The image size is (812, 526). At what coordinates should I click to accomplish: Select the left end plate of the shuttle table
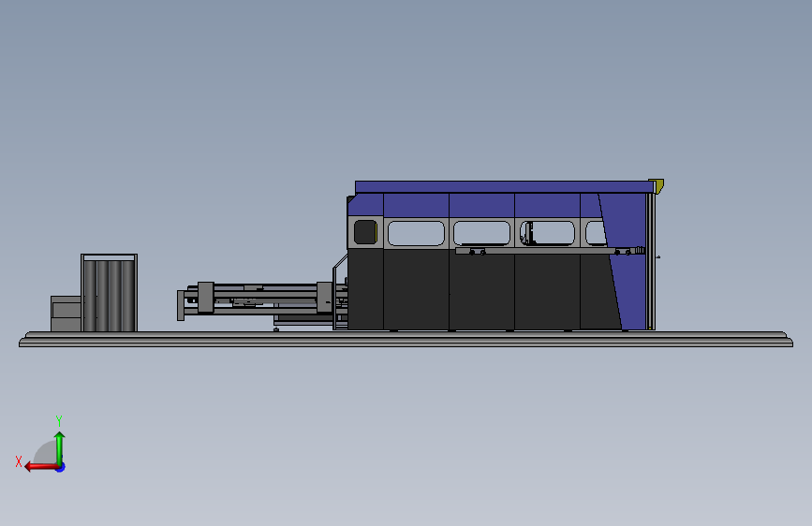pyautogui.click(x=181, y=305)
